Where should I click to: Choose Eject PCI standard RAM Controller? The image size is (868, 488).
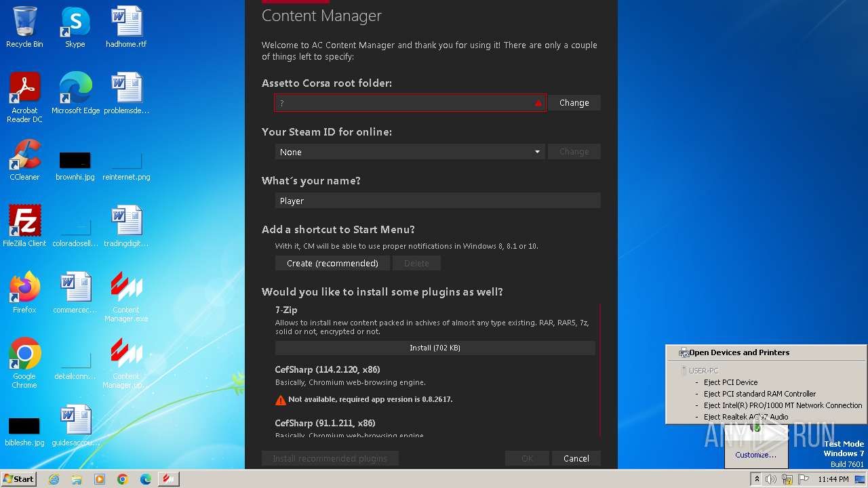tap(759, 394)
